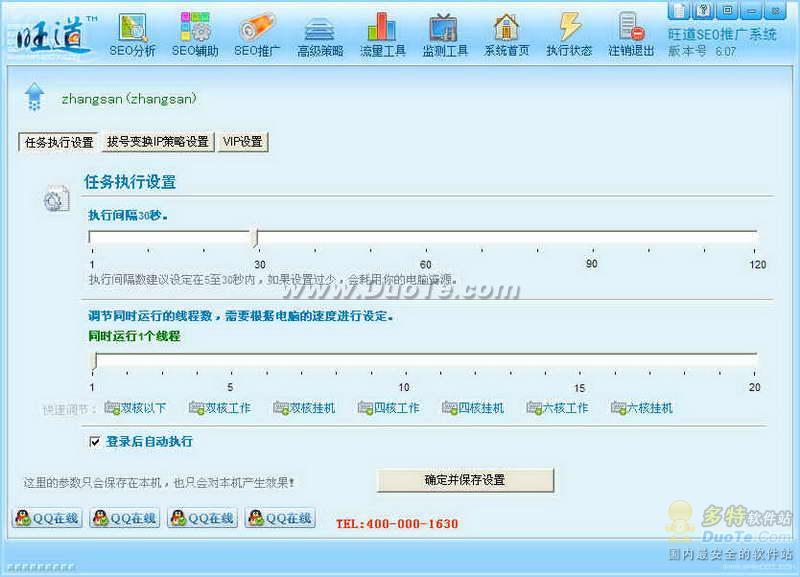Click the 执行间隔 slider handle

[254, 237]
